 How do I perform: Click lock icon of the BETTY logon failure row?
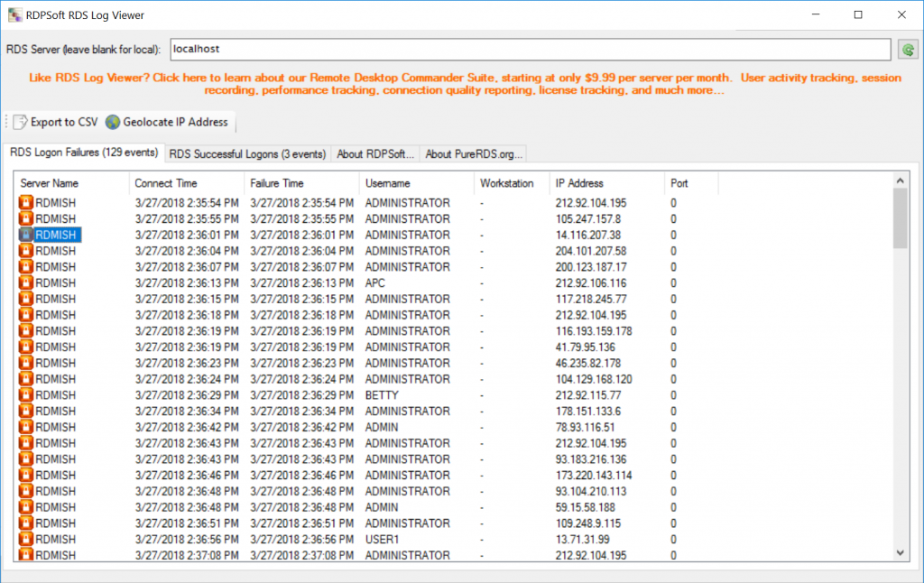(26, 395)
